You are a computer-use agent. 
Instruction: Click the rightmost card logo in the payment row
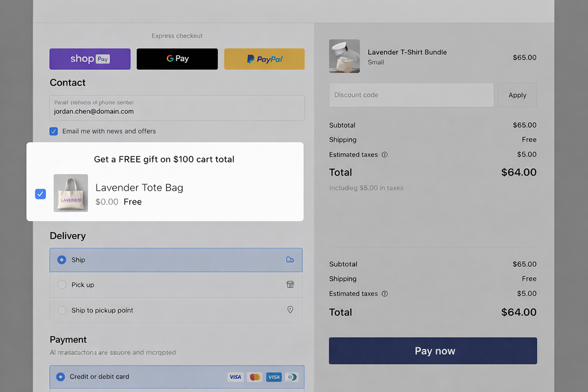pos(292,377)
